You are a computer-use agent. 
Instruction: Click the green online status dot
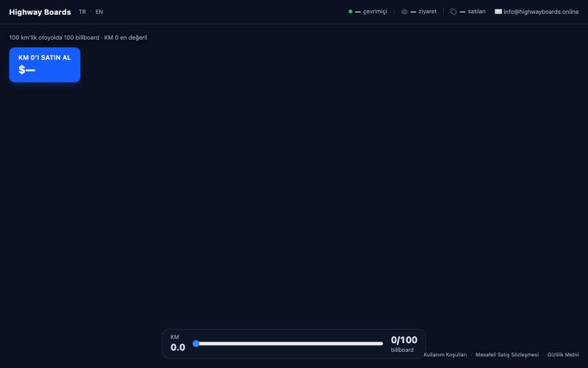coord(351,12)
